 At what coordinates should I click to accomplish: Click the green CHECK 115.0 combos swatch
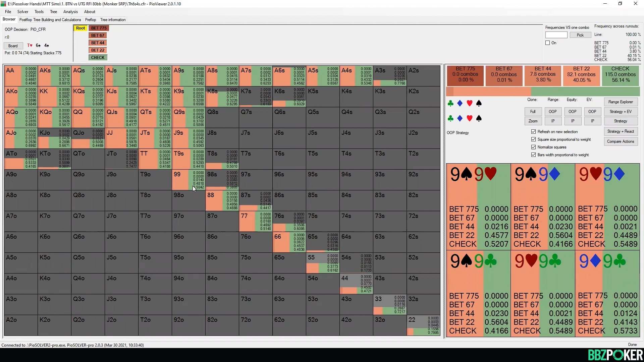[620, 76]
